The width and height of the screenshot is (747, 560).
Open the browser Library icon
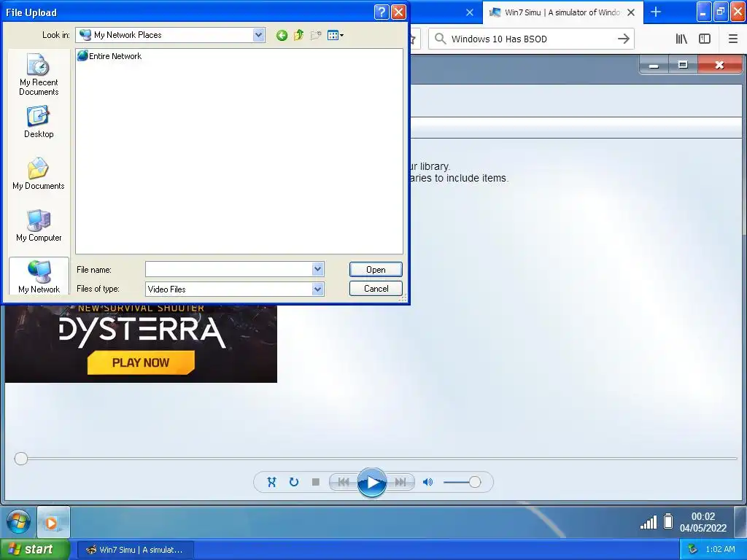[x=681, y=39]
